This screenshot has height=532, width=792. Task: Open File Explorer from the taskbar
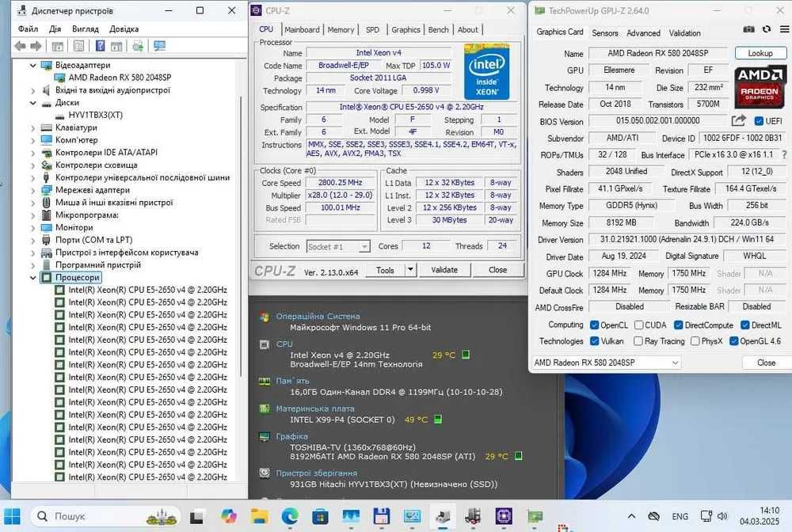point(259,516)
